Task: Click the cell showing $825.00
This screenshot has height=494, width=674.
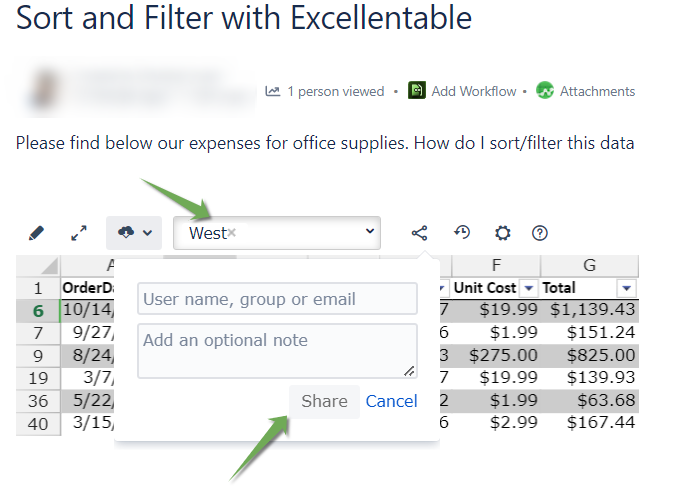Action: click(x=589, y=356)
